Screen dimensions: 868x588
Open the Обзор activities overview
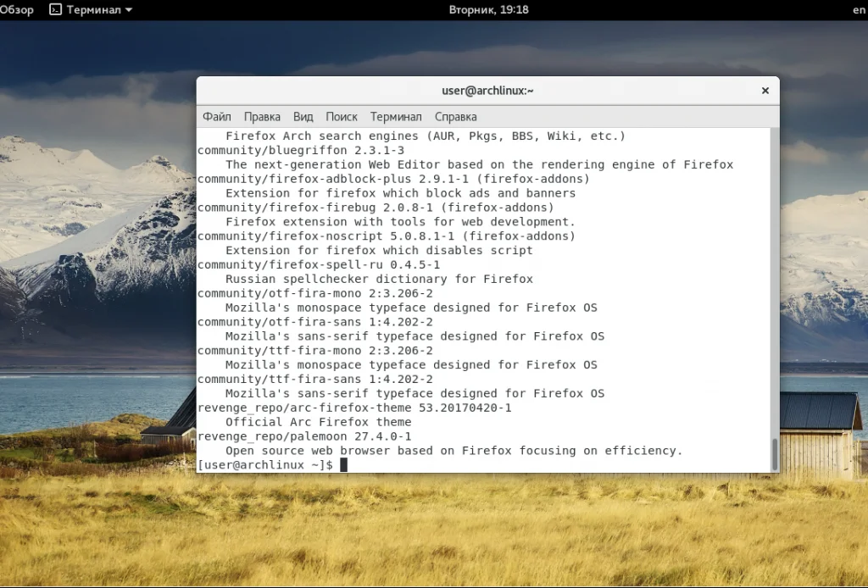pyautogui.click(x=17, y=10)
